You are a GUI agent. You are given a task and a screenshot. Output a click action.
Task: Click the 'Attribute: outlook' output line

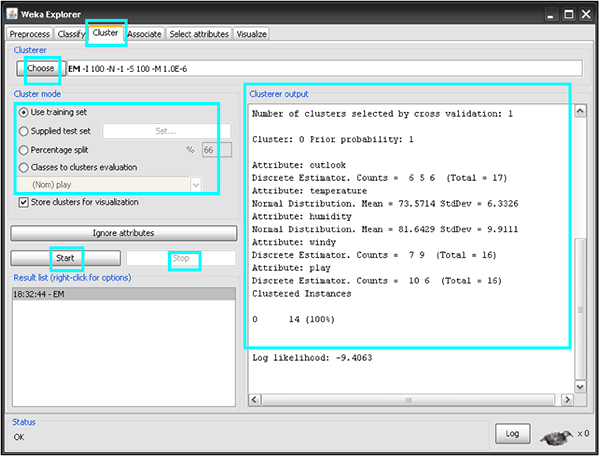pos(299,165)
